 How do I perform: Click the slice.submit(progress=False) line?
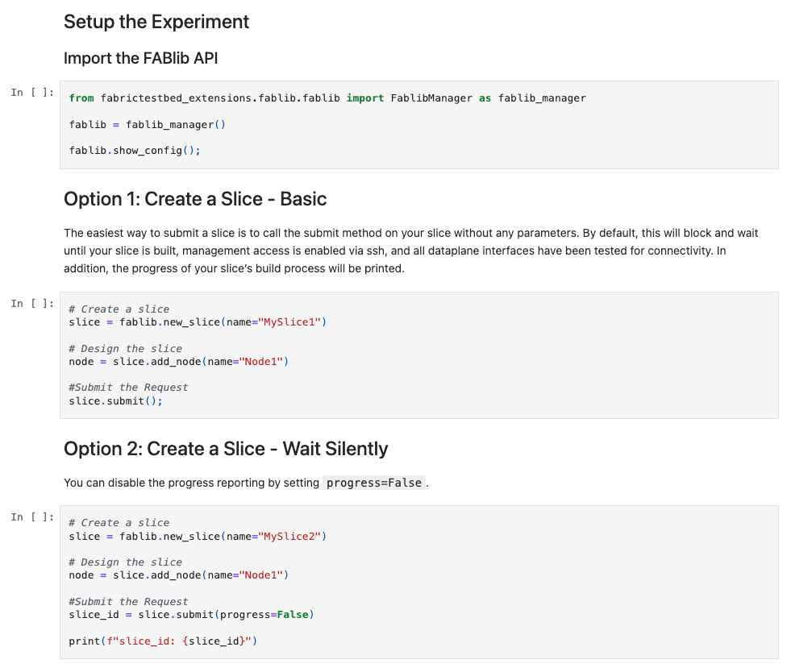[x=191, y=615]
